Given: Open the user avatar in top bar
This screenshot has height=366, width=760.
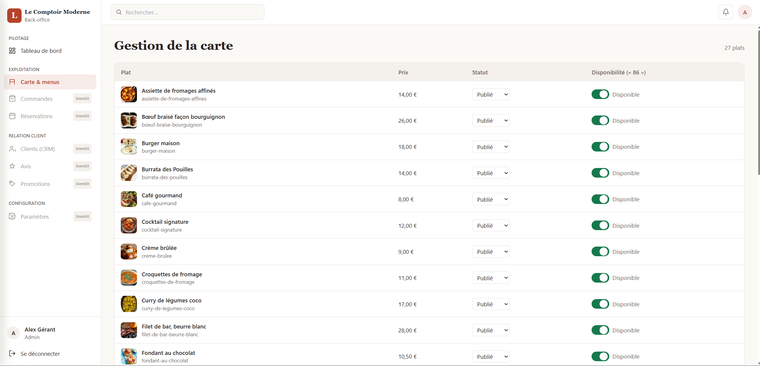Looking at the screenshot, I should coord(744,12).
